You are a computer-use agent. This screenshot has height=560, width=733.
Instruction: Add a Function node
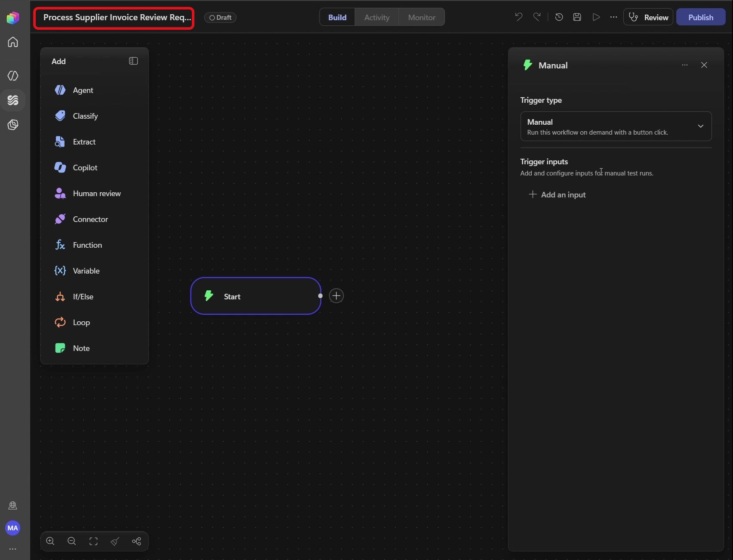pos(94,245)
